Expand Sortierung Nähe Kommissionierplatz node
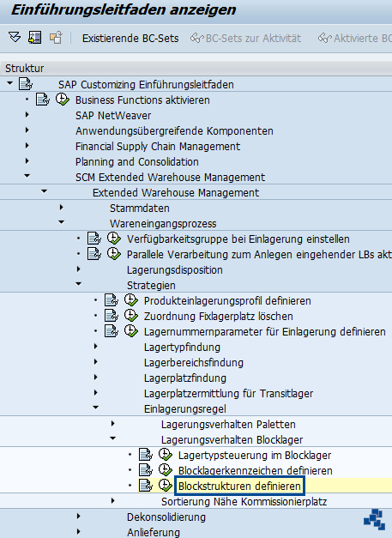The height and width of the screenshot is (538, 392). point(113,500)
